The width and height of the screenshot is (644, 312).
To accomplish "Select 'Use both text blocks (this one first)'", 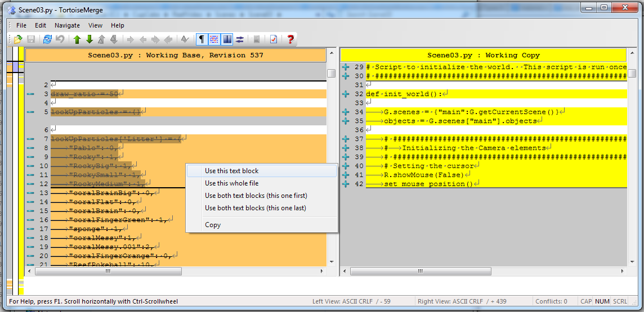I will (x=256, y=196).
